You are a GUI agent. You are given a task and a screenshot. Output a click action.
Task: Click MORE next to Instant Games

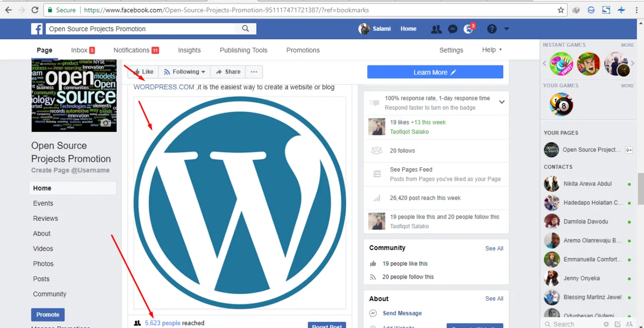627,45
